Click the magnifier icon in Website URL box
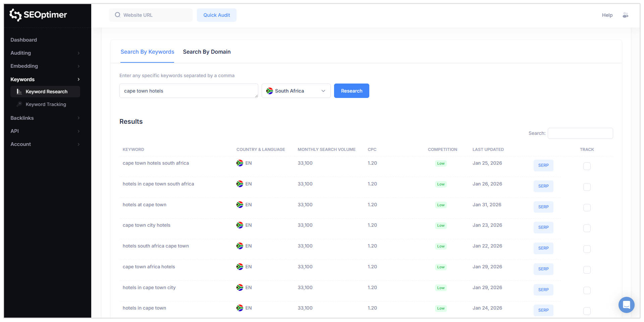Screen dimensions: 644x322 click(x=117, y=15)
